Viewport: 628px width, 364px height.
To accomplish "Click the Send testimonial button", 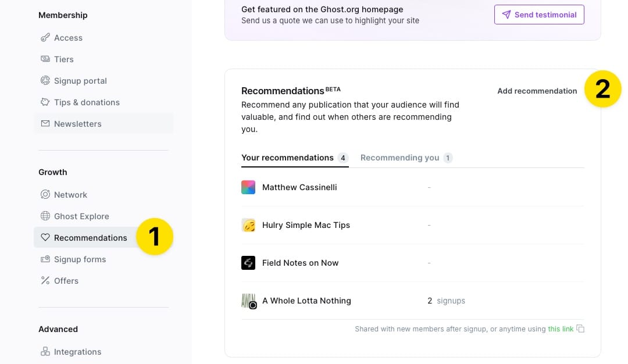I will [538, 15].
